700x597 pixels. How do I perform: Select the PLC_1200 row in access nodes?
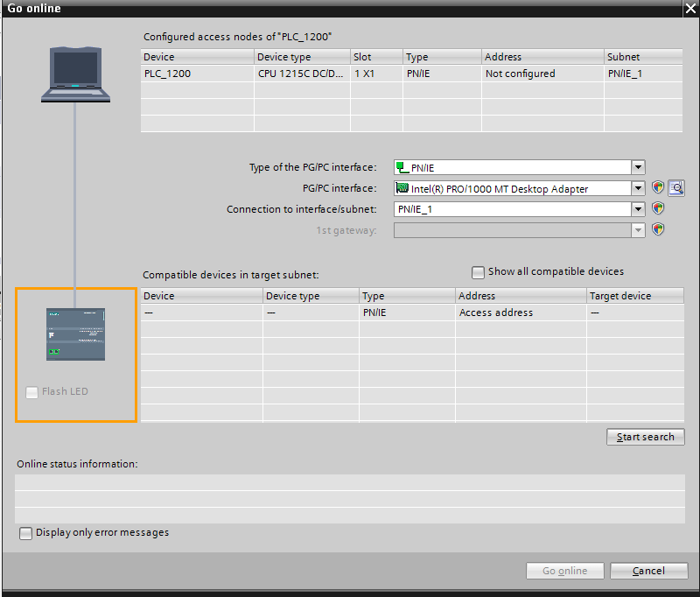pos(411,74)
